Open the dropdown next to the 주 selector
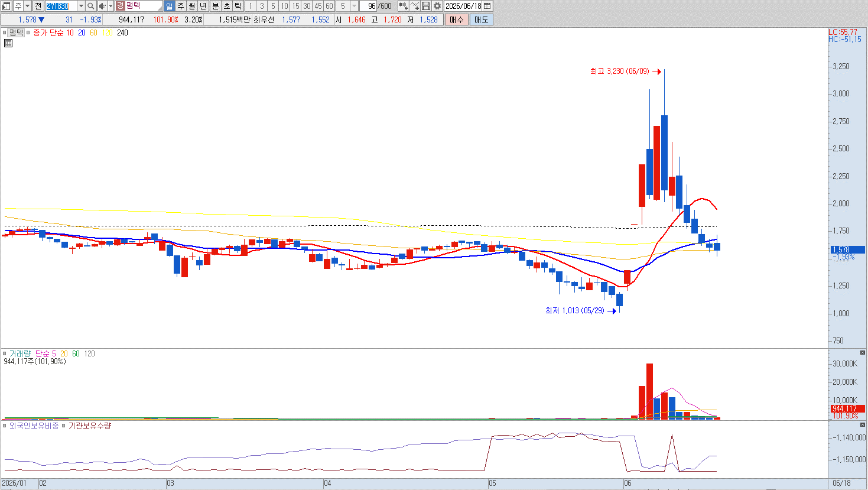Screen dimensions: 868x490 (x=27, y=6)
